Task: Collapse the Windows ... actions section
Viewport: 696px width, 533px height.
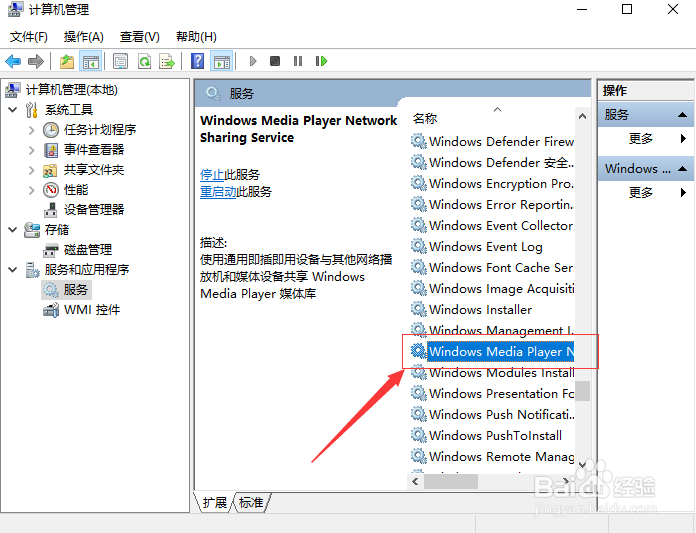Action: [683, 169]
